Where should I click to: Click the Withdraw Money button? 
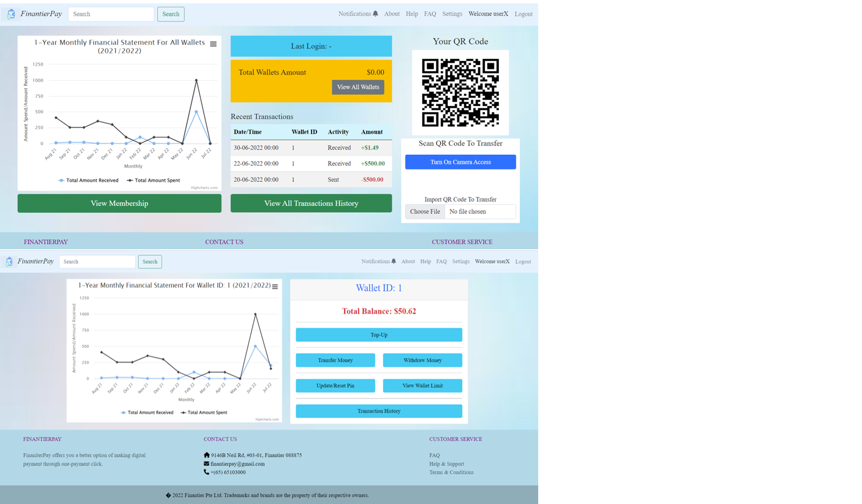point(423,360)
